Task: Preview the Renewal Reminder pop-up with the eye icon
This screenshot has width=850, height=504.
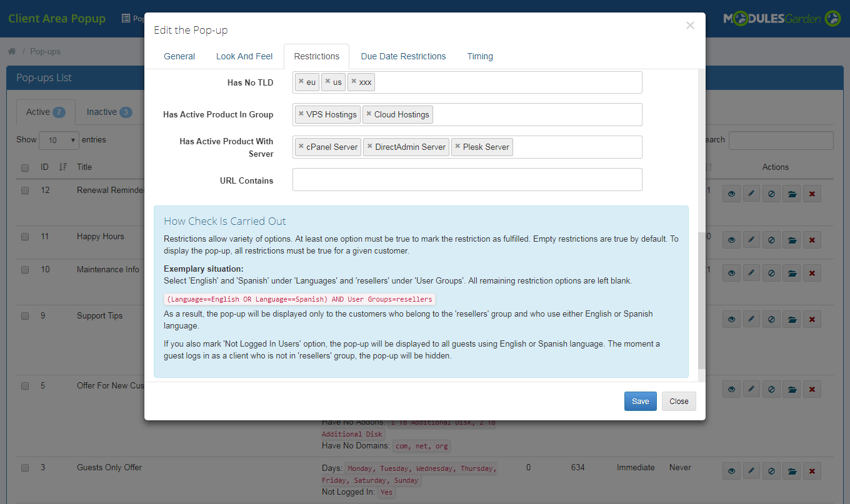Action: pos(731,193)
